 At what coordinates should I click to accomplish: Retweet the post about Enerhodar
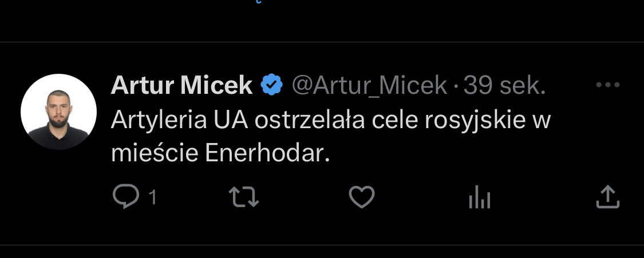click(x=244, y=197)
